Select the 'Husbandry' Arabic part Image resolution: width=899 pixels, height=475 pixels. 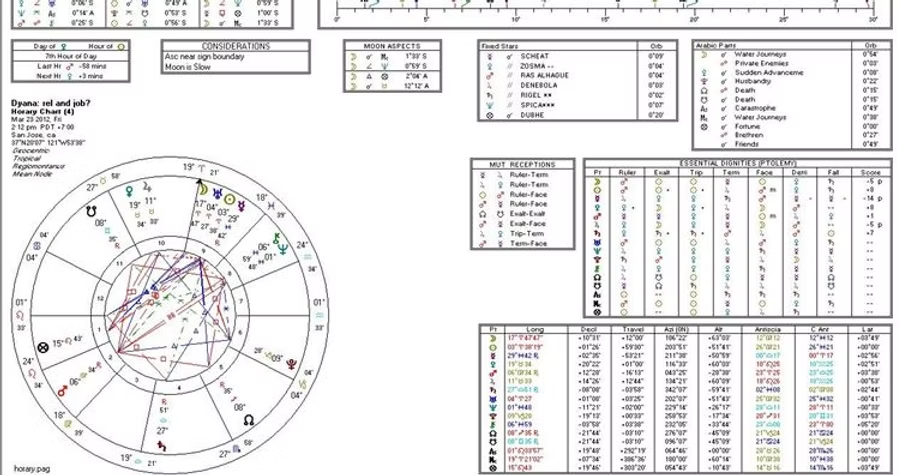click(x=753, y=81)
